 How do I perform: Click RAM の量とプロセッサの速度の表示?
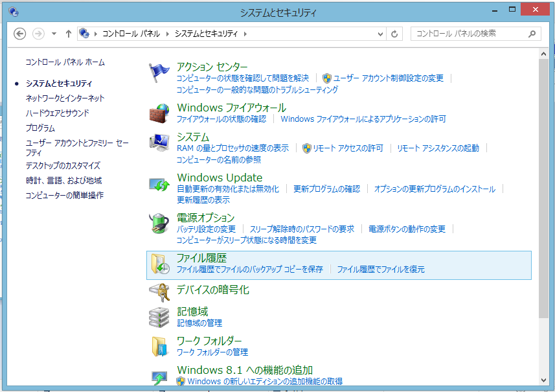click(233, 148)
